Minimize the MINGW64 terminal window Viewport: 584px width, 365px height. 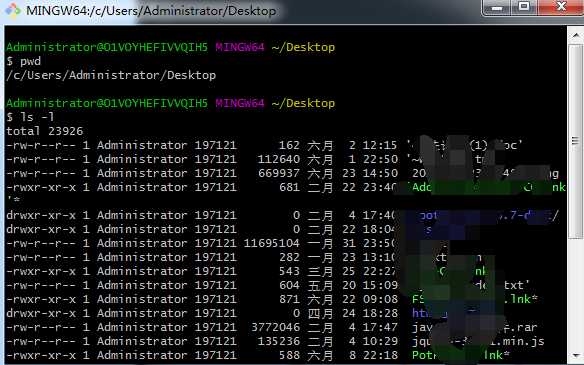(x=497, y=8)
